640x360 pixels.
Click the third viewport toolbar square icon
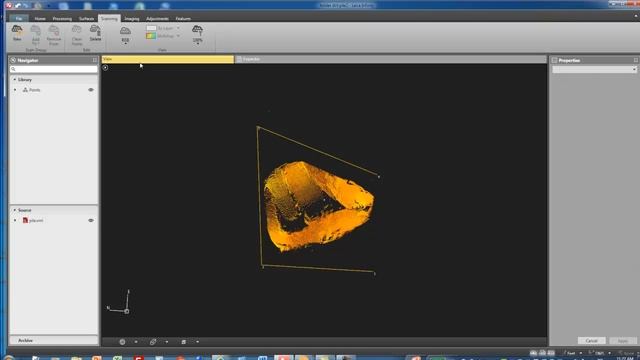tap(184, 342)
